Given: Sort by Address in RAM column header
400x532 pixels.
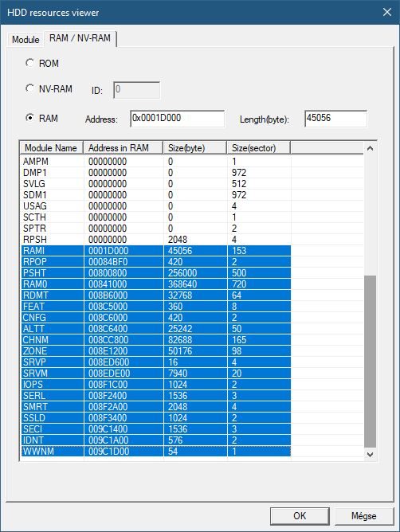Looking at the screenshot, I should pyautogui.click(x=124, y=148).
